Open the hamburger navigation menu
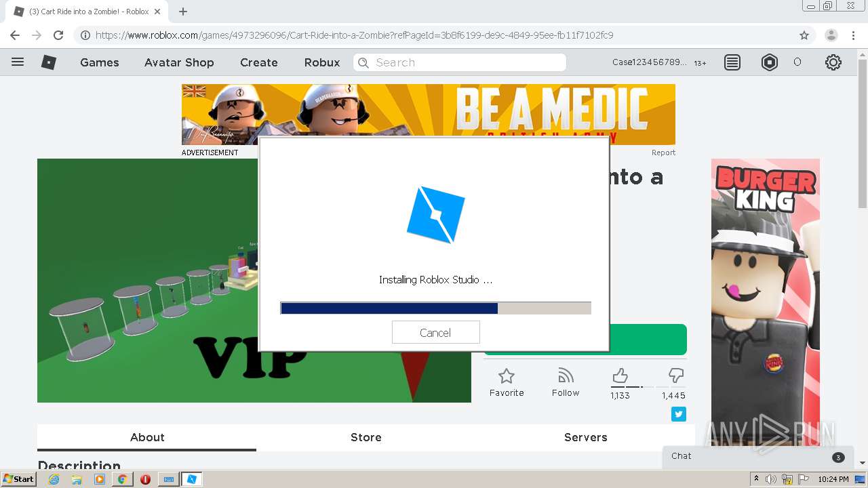Screen dimensions: 868x488 pyautogui.click(x=18, y=62)
